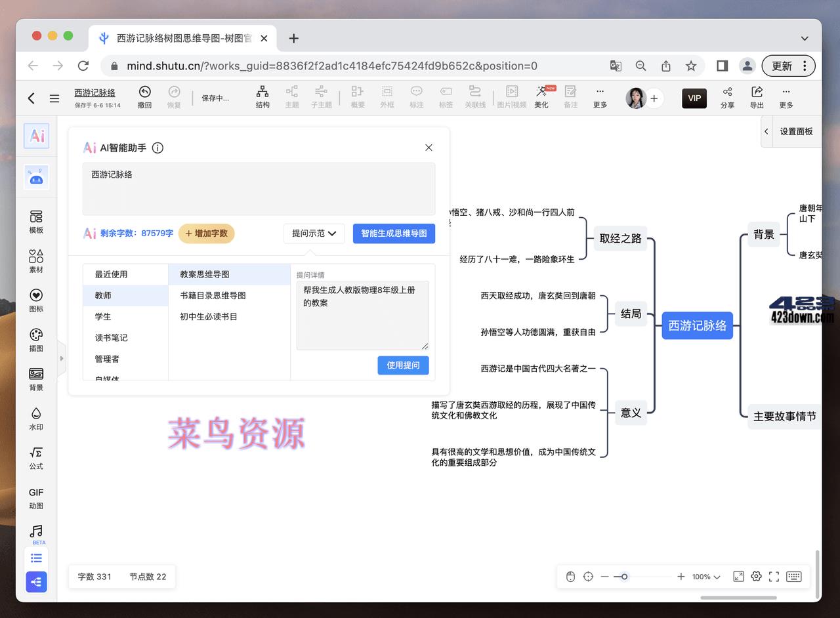Add an 外框 (outer frame)
The width and height of the screenshot is (840, 618).
coord(387,97)
